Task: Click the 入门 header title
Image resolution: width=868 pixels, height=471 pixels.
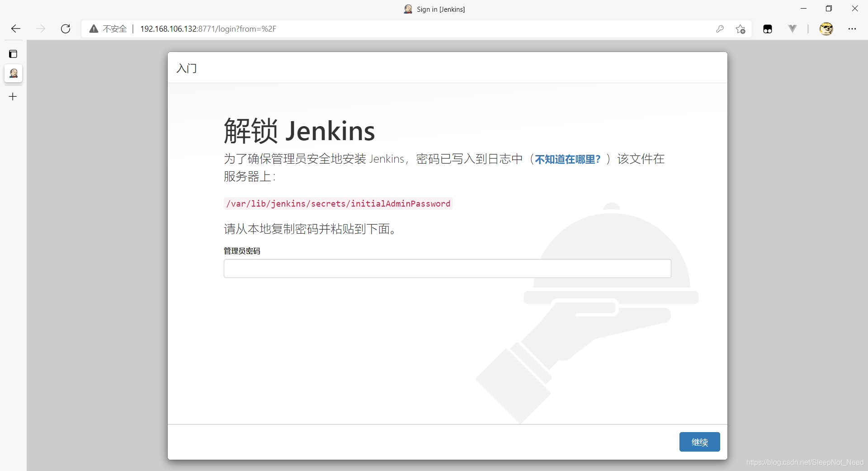Action: (x=187, y=68)
